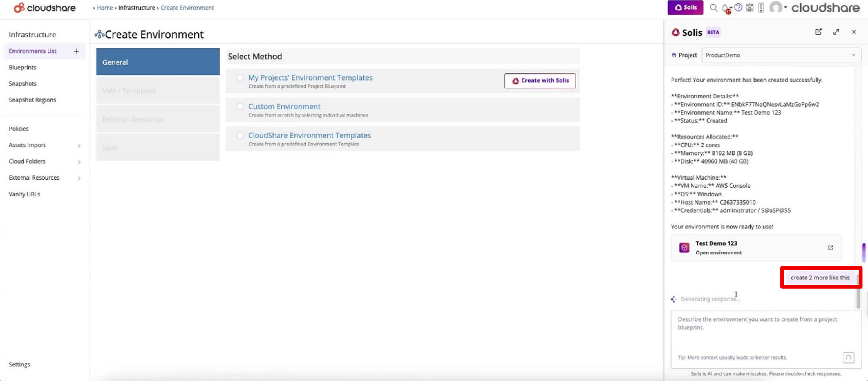This screenshot has width=868, height=381.
Task: Select the VMs / Templates step tab
Action: (158, 91)
